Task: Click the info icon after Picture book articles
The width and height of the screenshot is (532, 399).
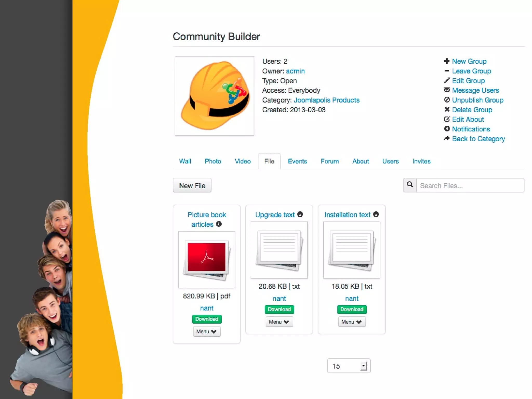Action: pos(219,224)
